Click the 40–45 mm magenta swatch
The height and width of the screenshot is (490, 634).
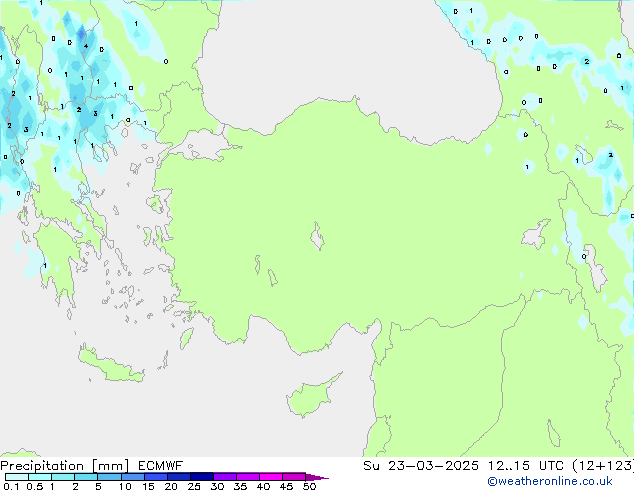pyautogui.click(x=271, y=477)
